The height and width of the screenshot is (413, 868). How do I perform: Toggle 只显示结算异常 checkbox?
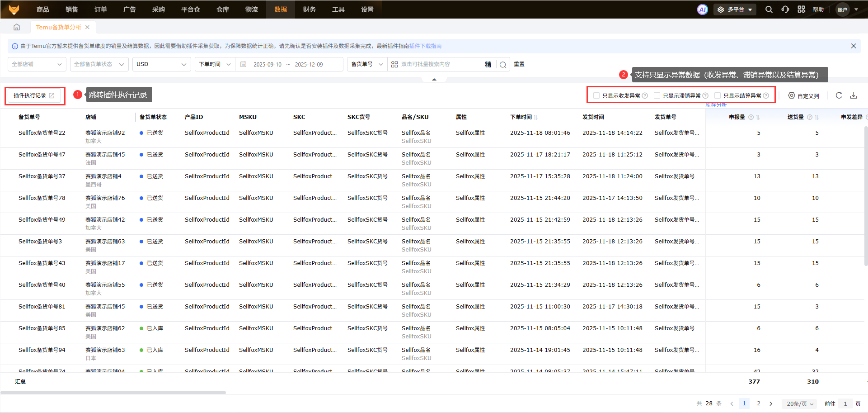[718, 96]
